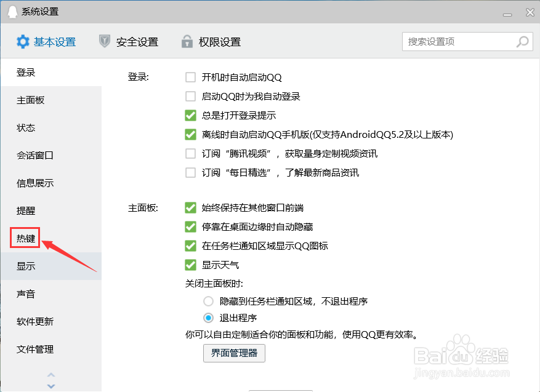540x392 pixels.
Task: Click the lock icon beside 权限设置
Action: (x=187, y=42)
